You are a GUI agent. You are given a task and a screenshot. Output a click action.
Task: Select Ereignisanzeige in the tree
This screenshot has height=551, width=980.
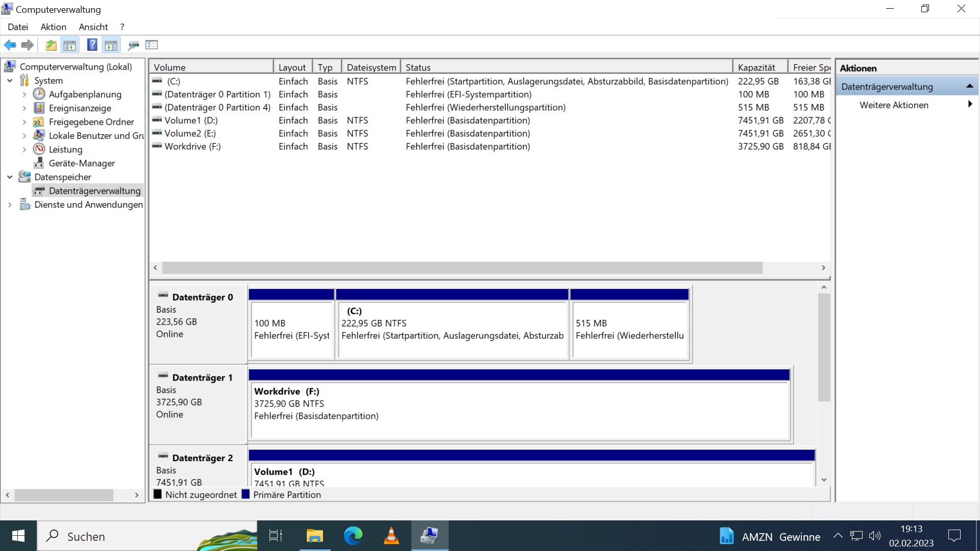coord(80,108)
